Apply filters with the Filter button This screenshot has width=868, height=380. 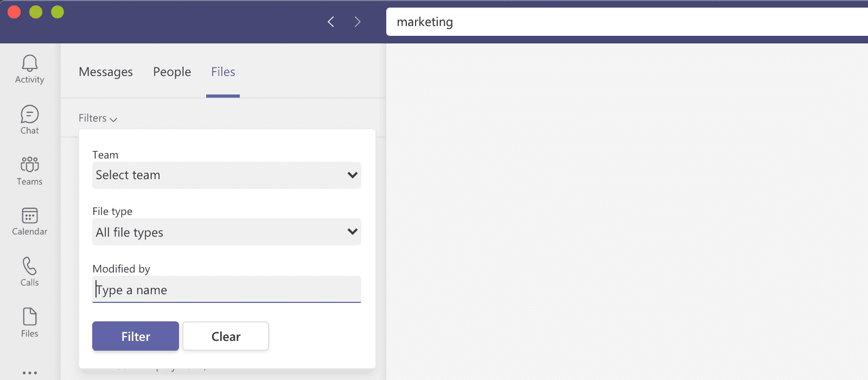click(x=136, y=337)
